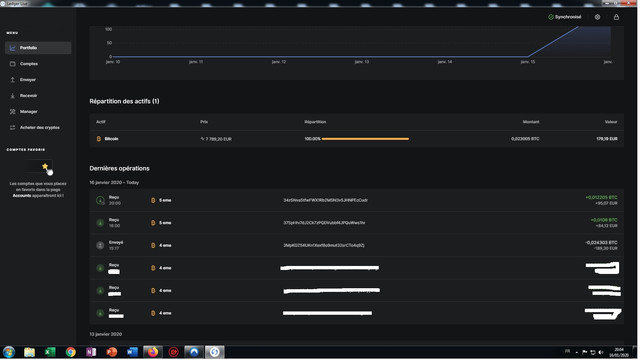Viewport: 640px width, 360px height.
Task: Click the janv. 12 label on chart axis
Action: [x=279, y=62]
